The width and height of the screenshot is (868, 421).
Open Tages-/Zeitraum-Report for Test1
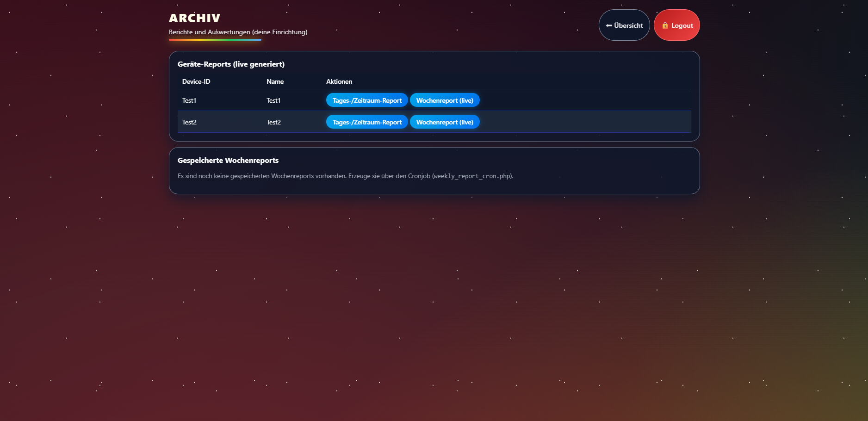tap(367, 100)
